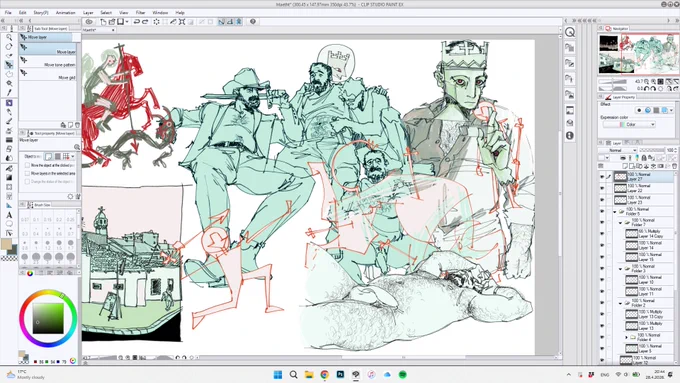Open the color wheel tab icon
Screen dimensions: 680x383
[x=30, y=273]
